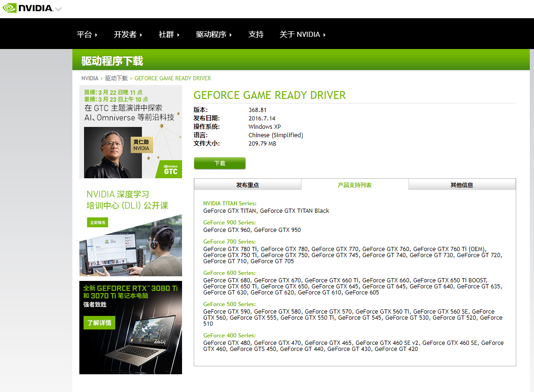The image size is (534, 392).
Task: Open the 其他信息 tab
Action: point(462,185)
